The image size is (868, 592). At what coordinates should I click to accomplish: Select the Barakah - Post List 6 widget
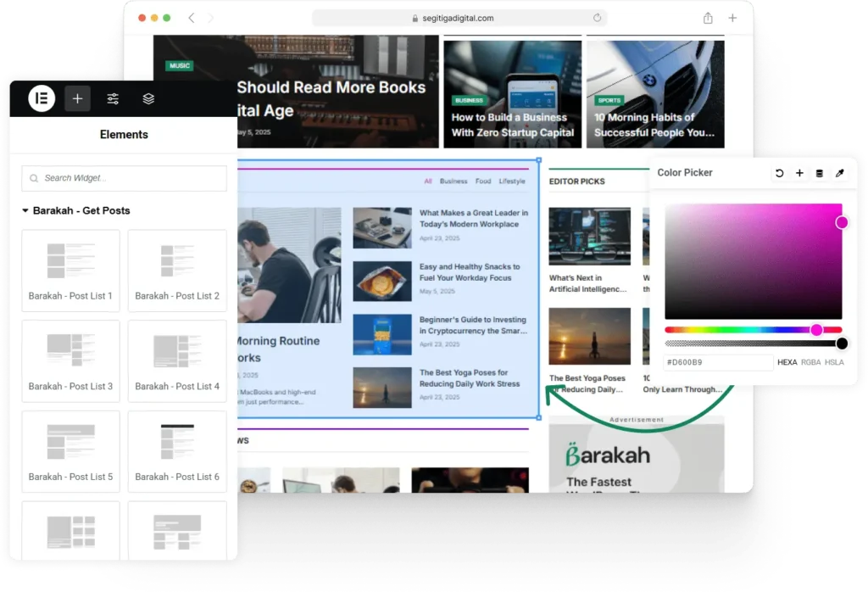tap(177, 451)
